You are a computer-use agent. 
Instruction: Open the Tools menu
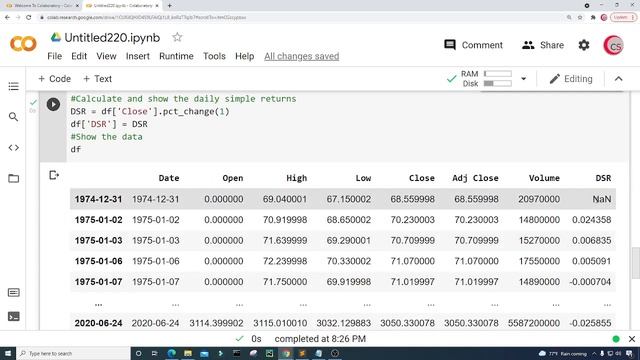(214, 56)
